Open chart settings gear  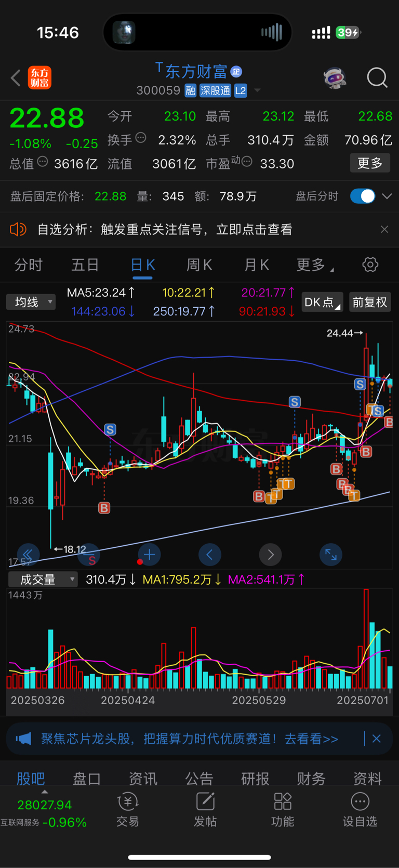pyautogui.click(x=370, y=265)
